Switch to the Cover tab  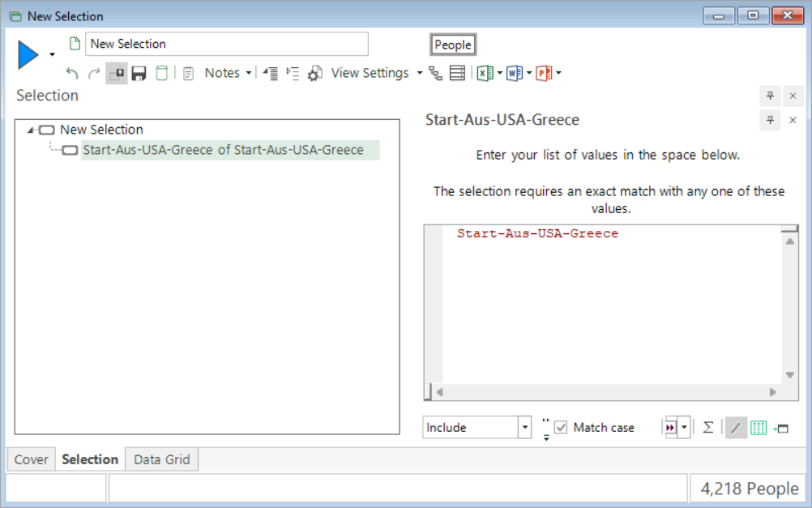coord(31,459)
